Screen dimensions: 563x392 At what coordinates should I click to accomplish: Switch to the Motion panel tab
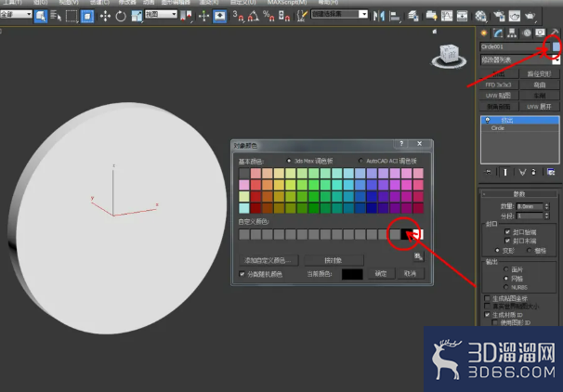tap(527, 33)
